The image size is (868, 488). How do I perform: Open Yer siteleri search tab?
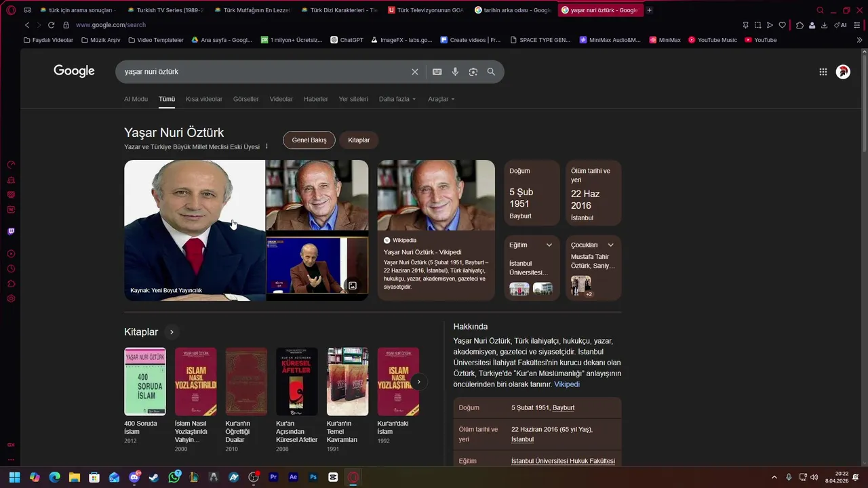click(353, 99)
